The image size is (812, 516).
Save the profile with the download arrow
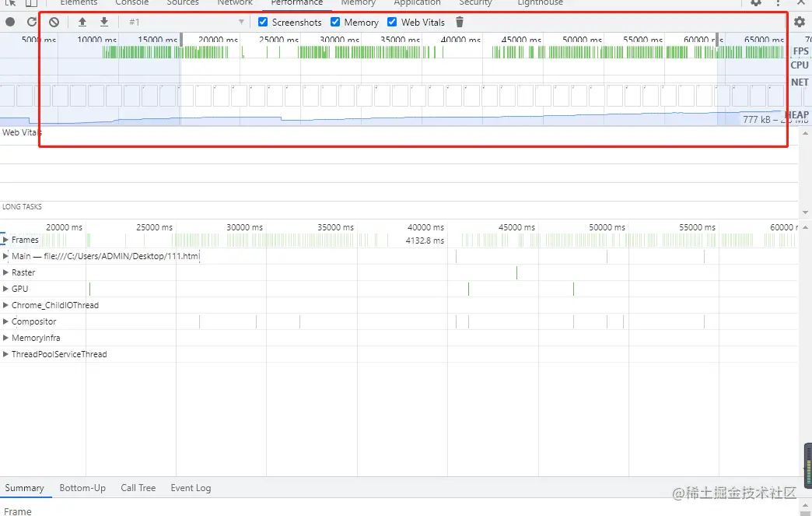104,22
